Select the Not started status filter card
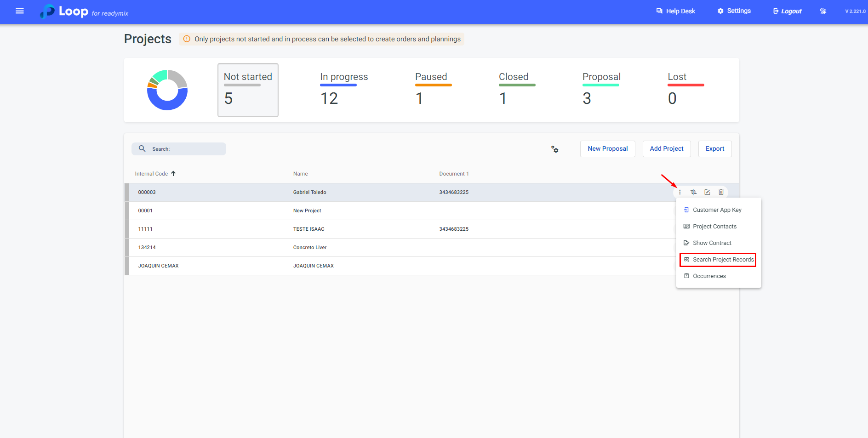 click(x=248, y=90)
